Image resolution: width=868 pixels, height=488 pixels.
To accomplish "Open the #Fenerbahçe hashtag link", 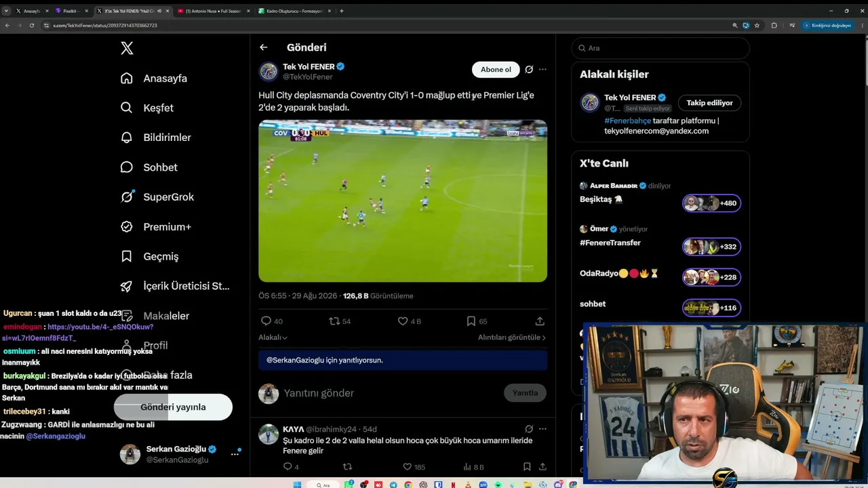I will (627, 121).
